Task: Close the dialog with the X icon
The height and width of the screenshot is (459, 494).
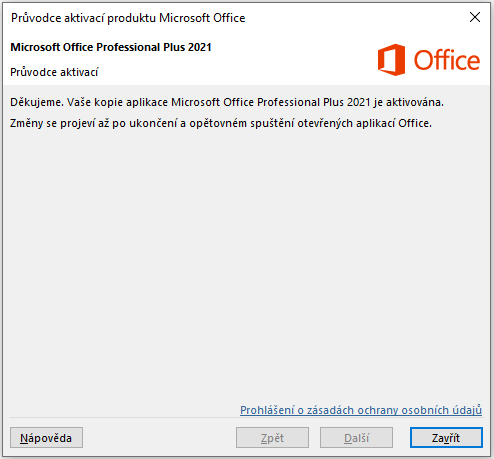Action: point(475,17)
